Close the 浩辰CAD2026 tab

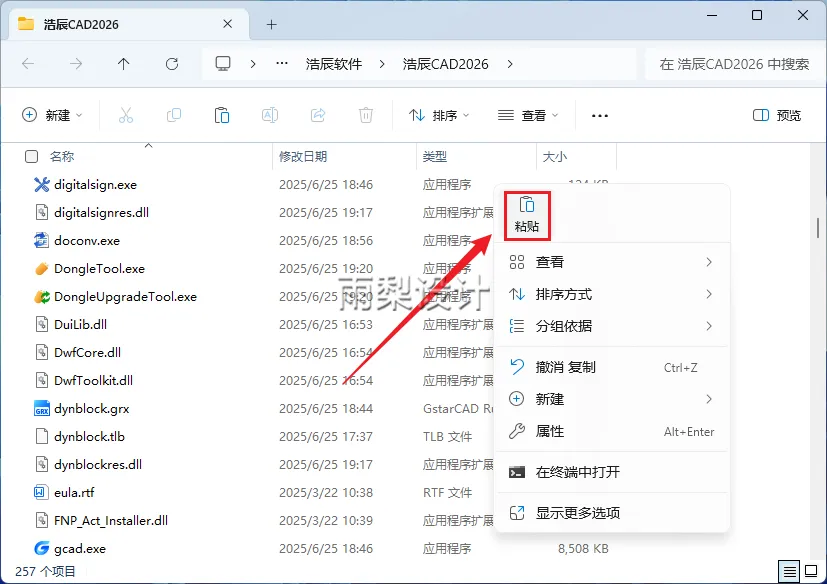(227, 24)
